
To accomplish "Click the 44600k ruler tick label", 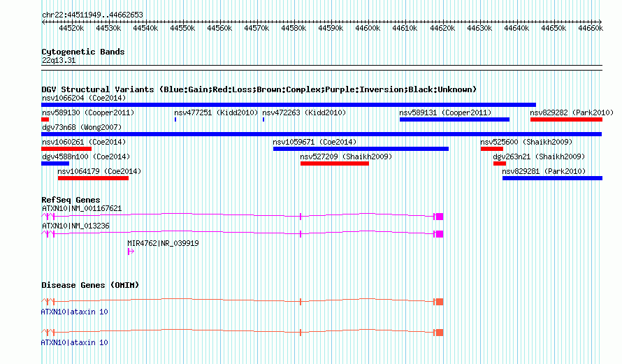I will pos(368,28).
